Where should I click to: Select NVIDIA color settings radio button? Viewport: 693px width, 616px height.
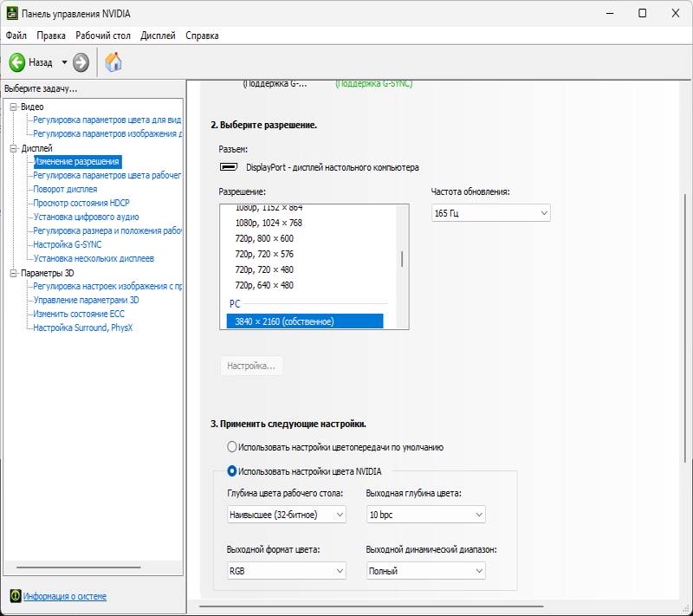click(231, 471)
